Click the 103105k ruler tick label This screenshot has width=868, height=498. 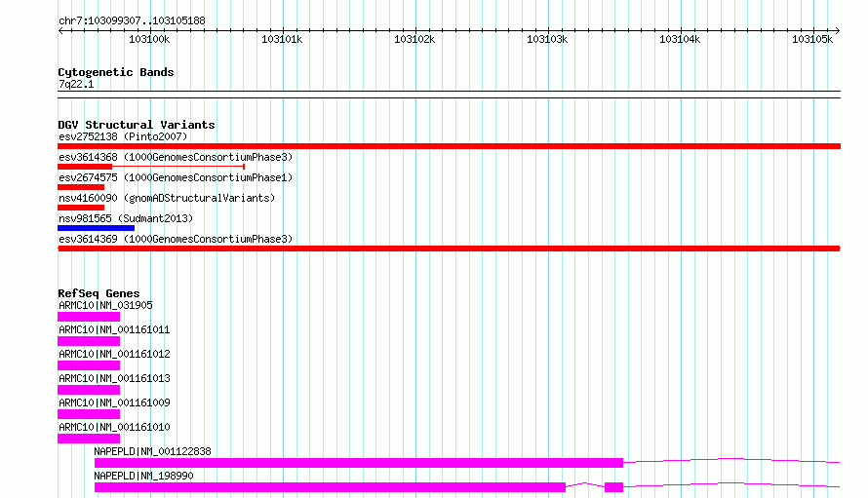pyautogui.click(x=812, y=39)
